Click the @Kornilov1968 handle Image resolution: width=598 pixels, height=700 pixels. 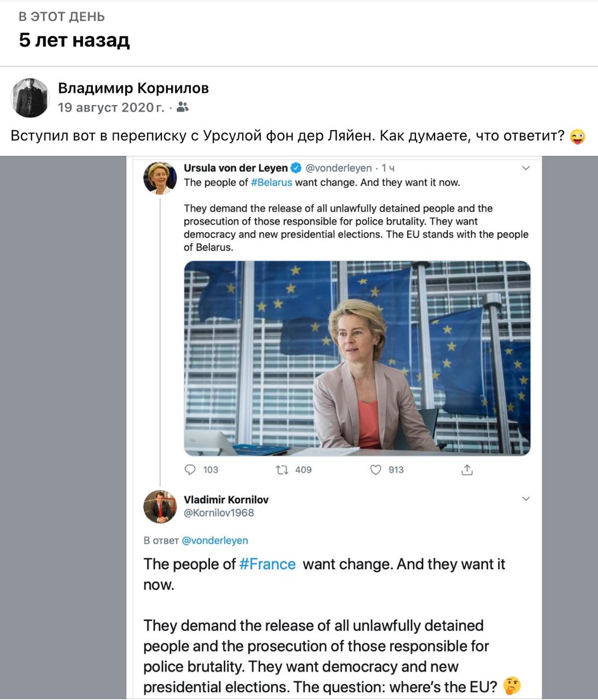(x=219, y=513)
